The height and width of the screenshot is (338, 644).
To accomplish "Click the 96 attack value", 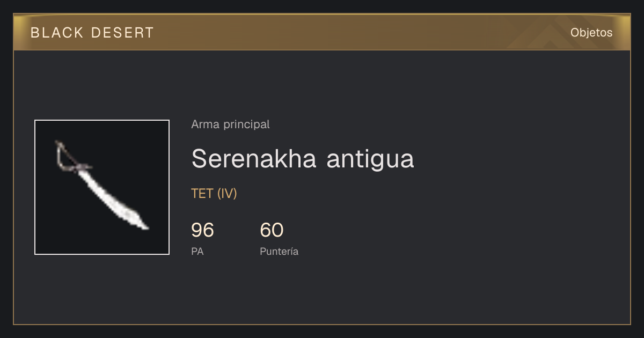I will pyautogui.click(x=202, y=230).
